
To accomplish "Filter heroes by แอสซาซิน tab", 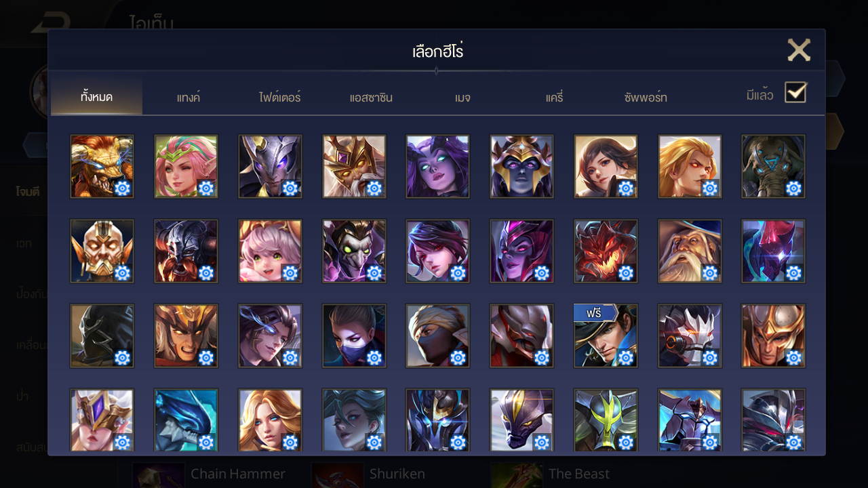I will click(371, 98).
